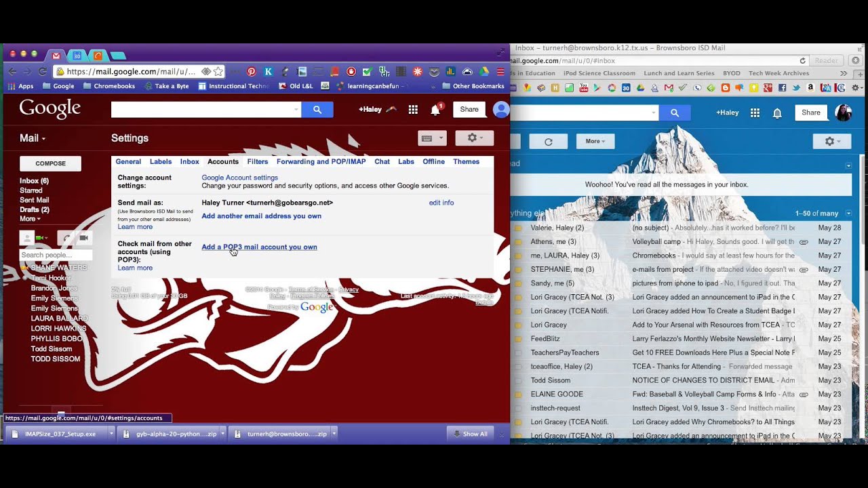Open the search options arrow in Settings window

(296, 109)
